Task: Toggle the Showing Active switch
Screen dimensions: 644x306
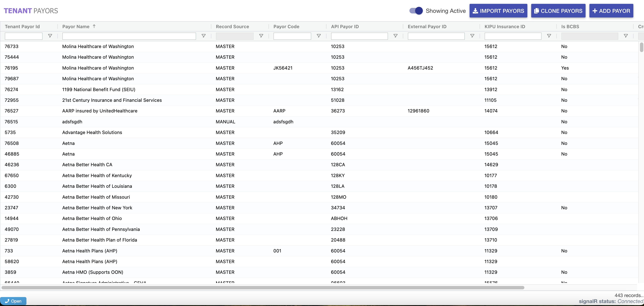Action: point(416,11)
